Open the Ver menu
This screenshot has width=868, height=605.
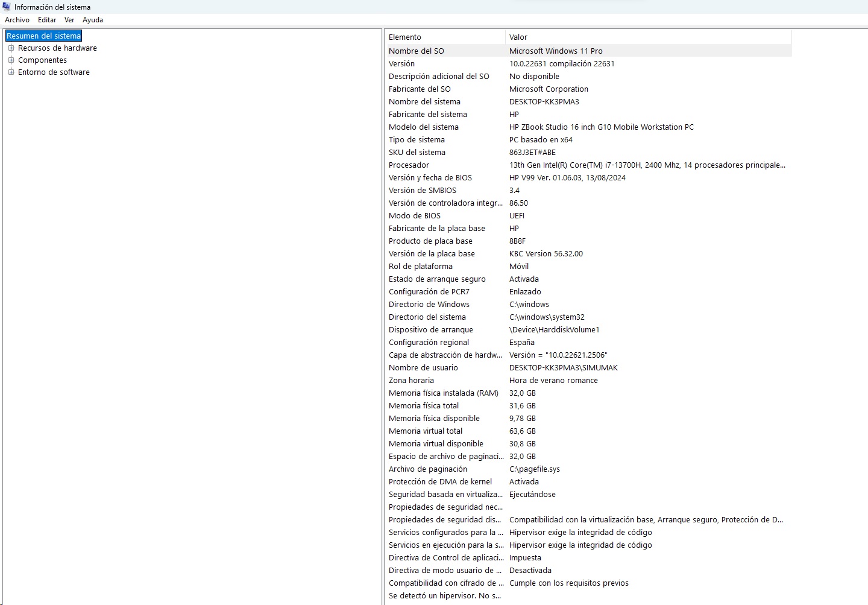pyautogui.click(x=69, y=20)
